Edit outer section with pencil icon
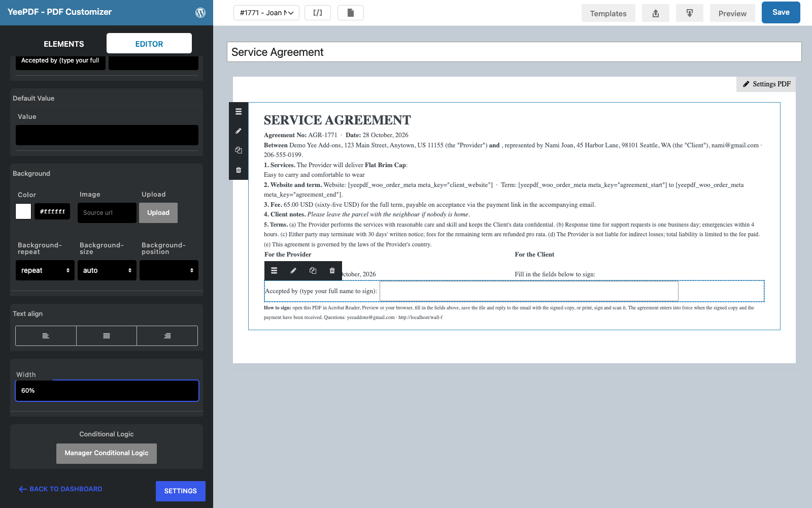The height and width of the screenshot is (508, 812). [x=239, y=131]
